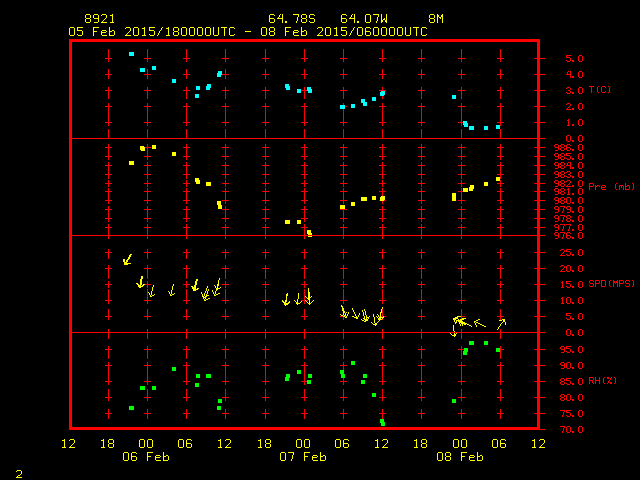Select the 06 Feb date label

point(146,456)
